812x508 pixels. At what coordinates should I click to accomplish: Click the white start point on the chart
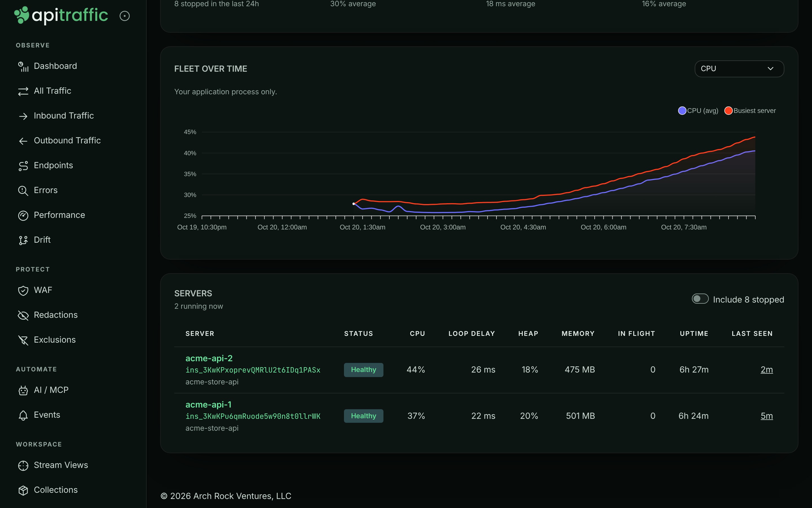pos(354,203)
